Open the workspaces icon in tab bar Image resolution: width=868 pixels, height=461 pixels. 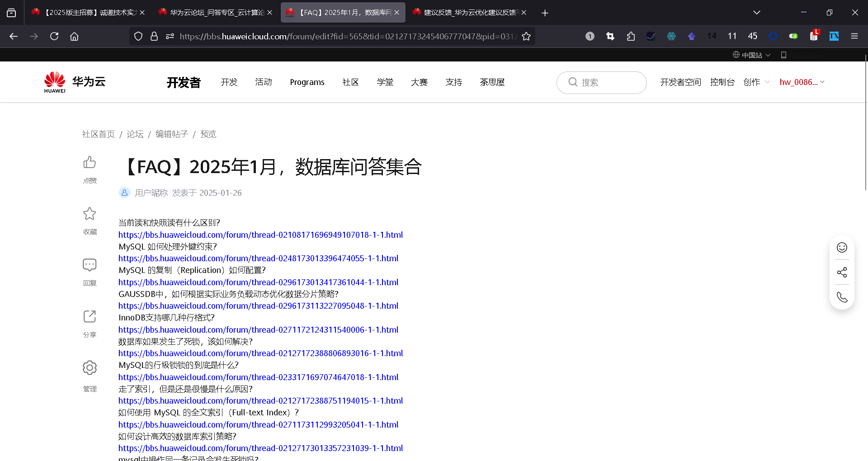pyautogui.click(x=11, y=13)
